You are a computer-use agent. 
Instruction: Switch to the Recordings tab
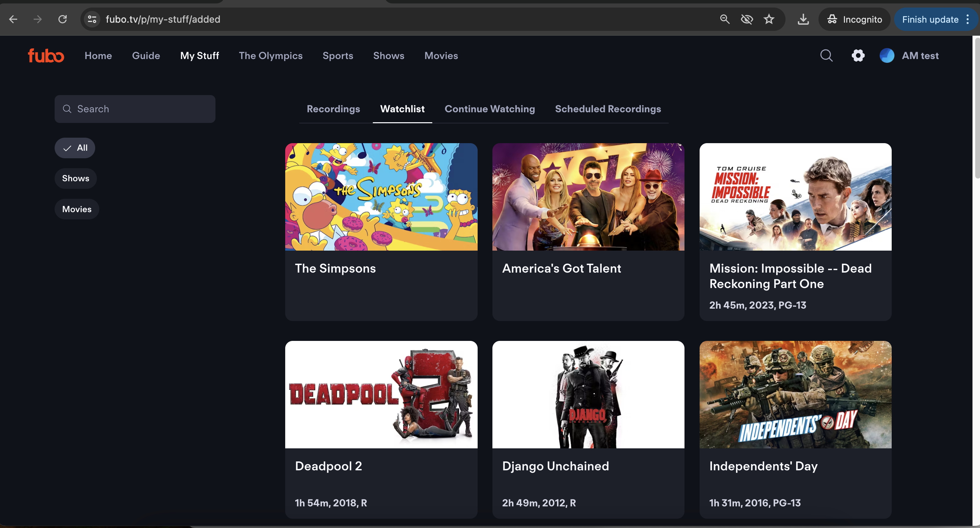pyautogui.click(x=333, y=109)
